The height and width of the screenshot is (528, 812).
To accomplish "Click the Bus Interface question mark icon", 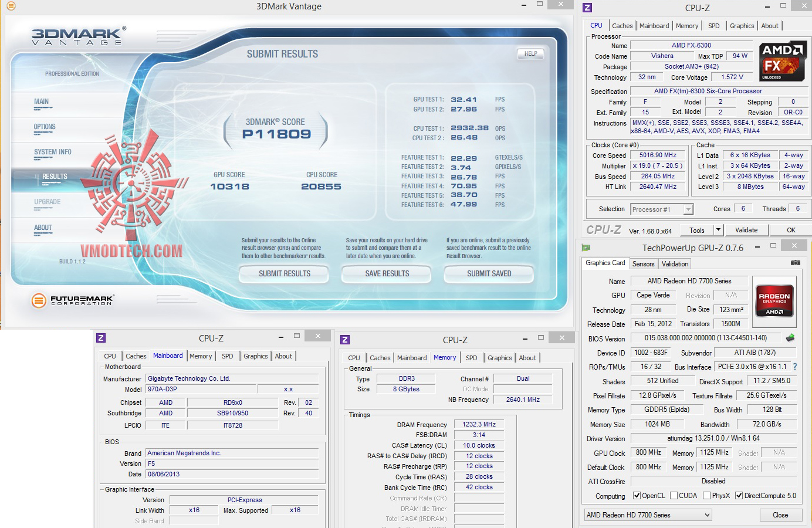I will (795, 367).
